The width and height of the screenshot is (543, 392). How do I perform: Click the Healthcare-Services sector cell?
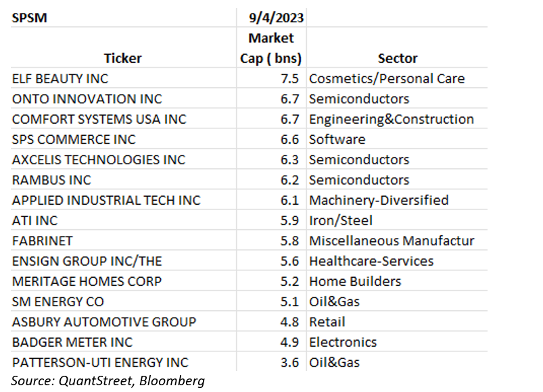pyautogui.click(x=371, y=261)
